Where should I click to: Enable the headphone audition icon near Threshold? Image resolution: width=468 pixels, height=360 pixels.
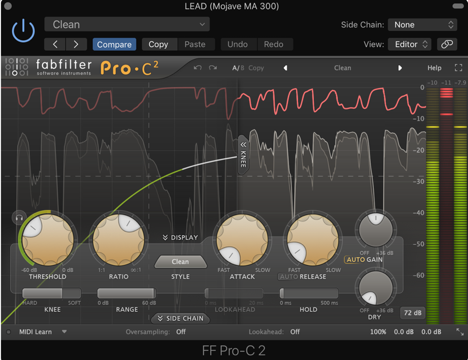pyautogui.click(x=19, y=218)
